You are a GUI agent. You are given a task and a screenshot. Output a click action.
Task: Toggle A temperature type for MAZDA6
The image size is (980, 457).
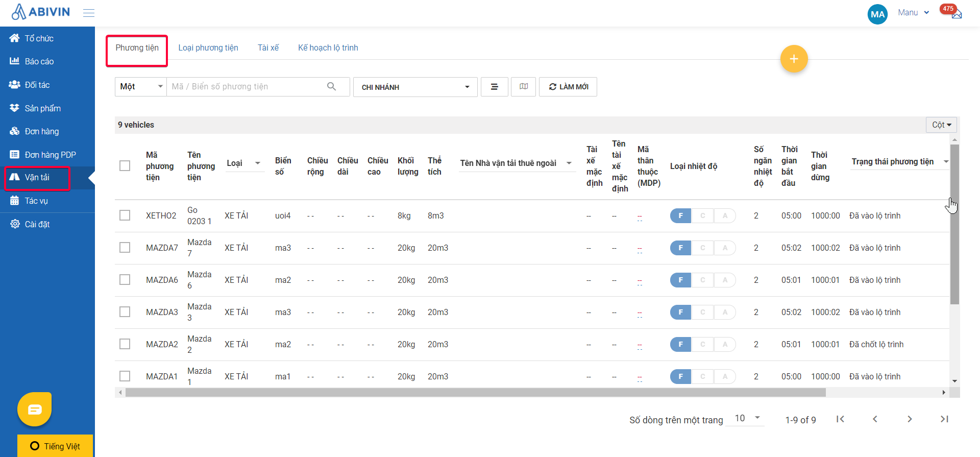(725, 280)
